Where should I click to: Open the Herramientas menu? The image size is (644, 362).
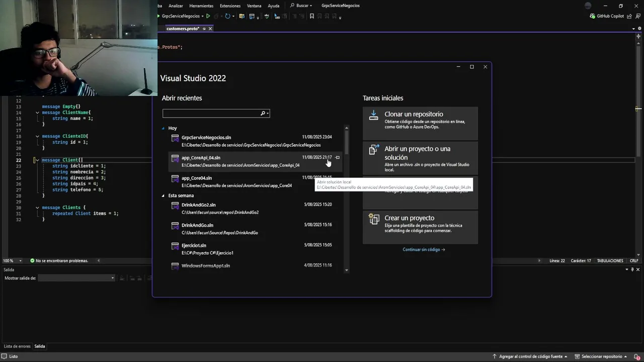pos(201,6)
